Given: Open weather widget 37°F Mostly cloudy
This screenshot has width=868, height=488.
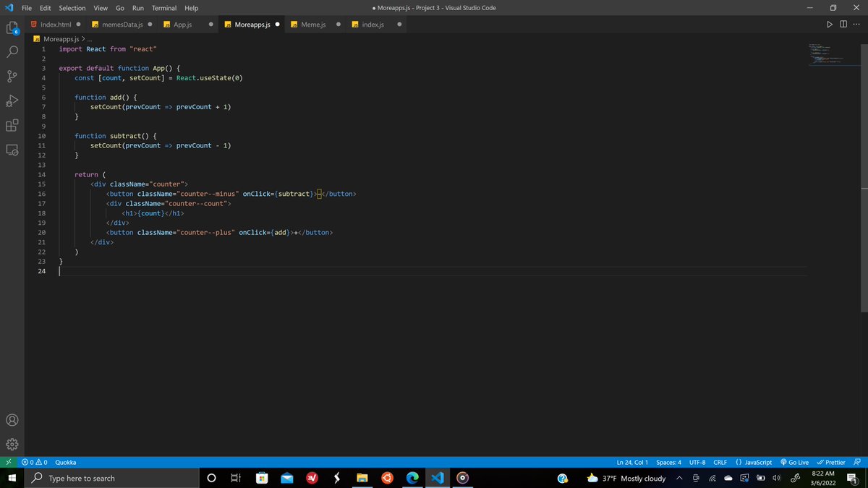Looking at the screenshot, I should pos(626,478).
